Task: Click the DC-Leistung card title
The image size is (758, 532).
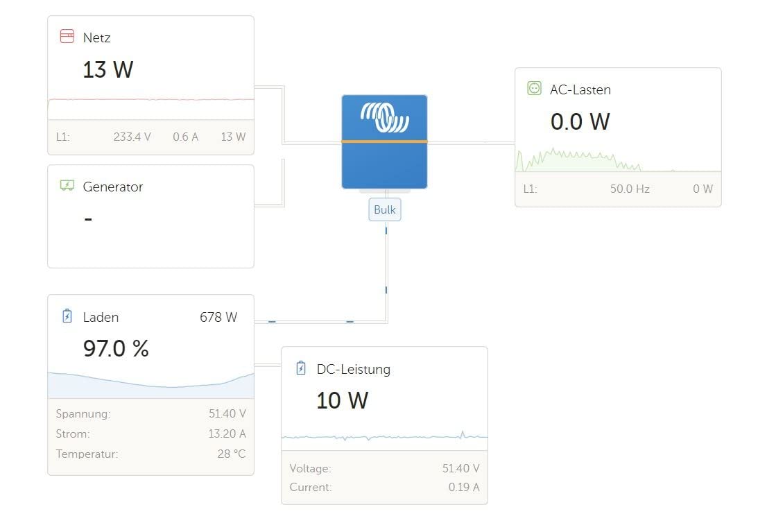Action: coord(354,370)
